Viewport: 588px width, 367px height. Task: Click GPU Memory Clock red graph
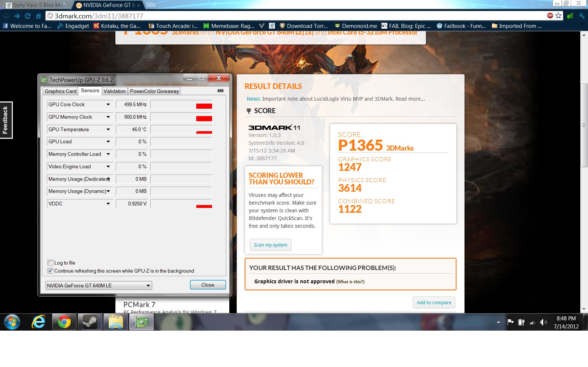[204, 119]
